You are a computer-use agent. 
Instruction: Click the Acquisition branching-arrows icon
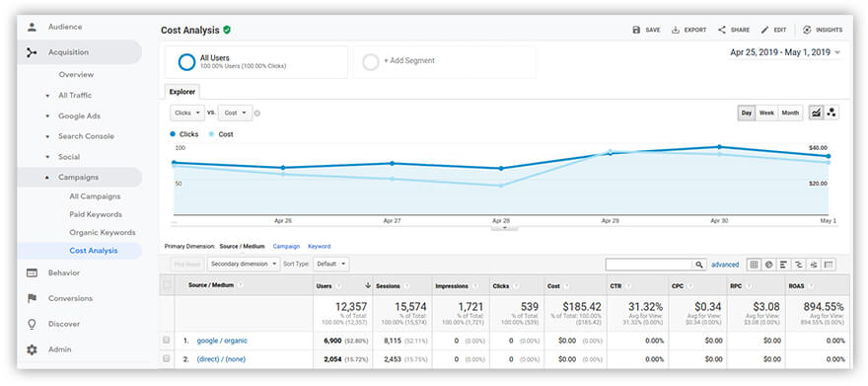(32, 52)
